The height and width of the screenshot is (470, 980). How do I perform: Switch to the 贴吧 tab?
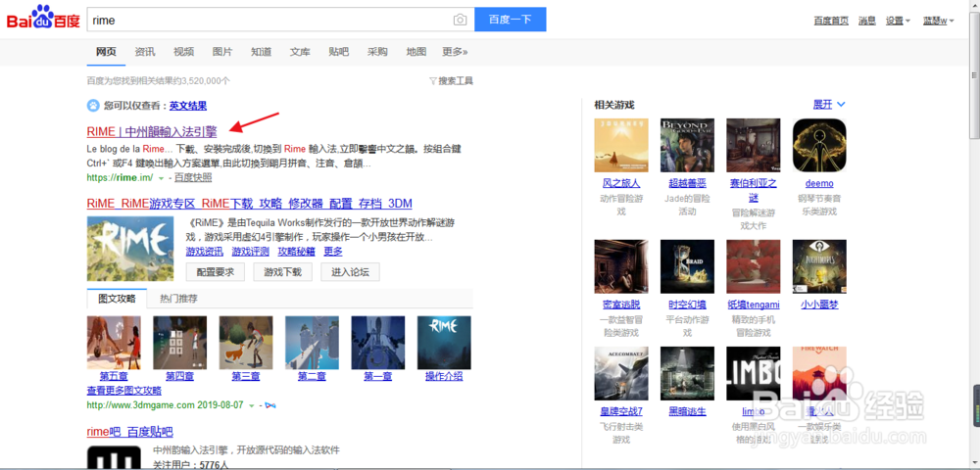[339, 52]
